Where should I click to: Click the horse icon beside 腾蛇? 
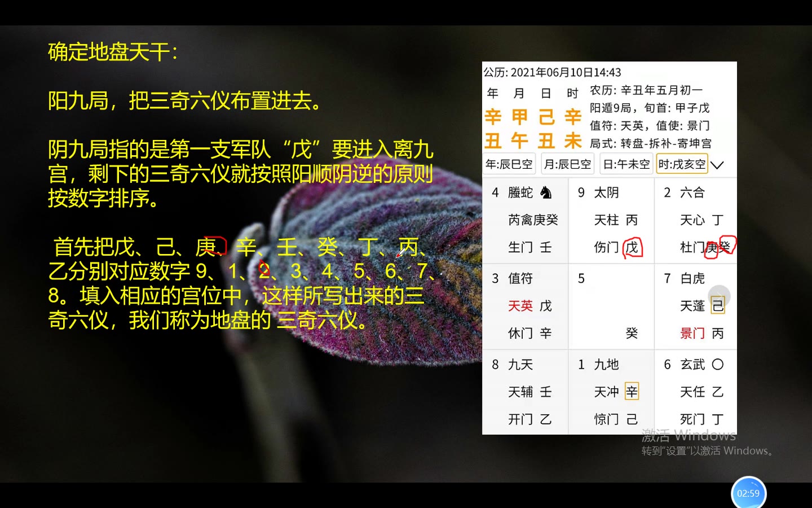tap(546, 192)
